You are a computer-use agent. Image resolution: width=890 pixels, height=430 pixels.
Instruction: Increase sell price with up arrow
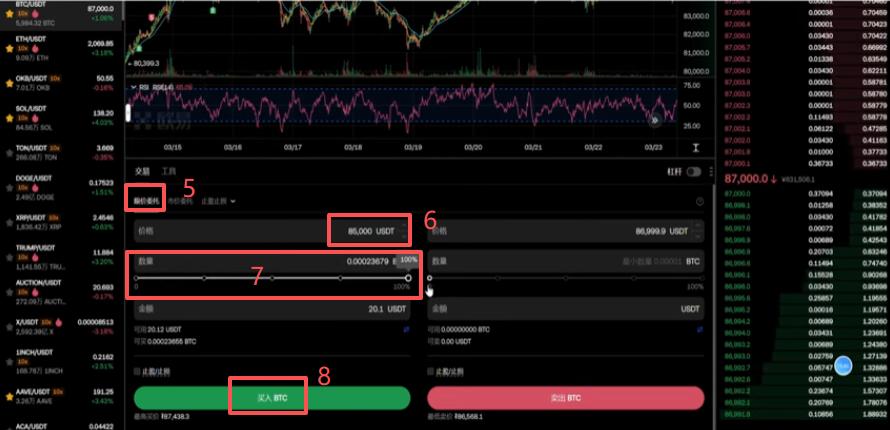(x=698, y=227)
